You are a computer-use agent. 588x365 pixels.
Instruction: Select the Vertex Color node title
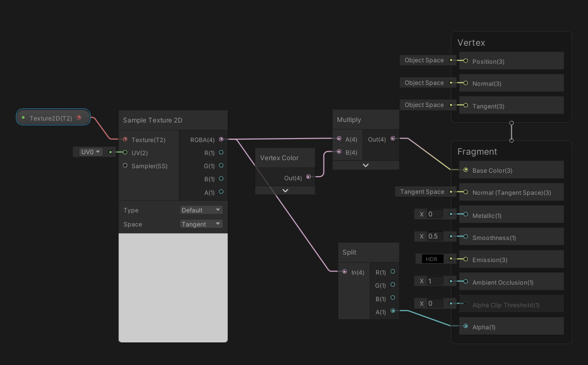click(x=279, y=158)
